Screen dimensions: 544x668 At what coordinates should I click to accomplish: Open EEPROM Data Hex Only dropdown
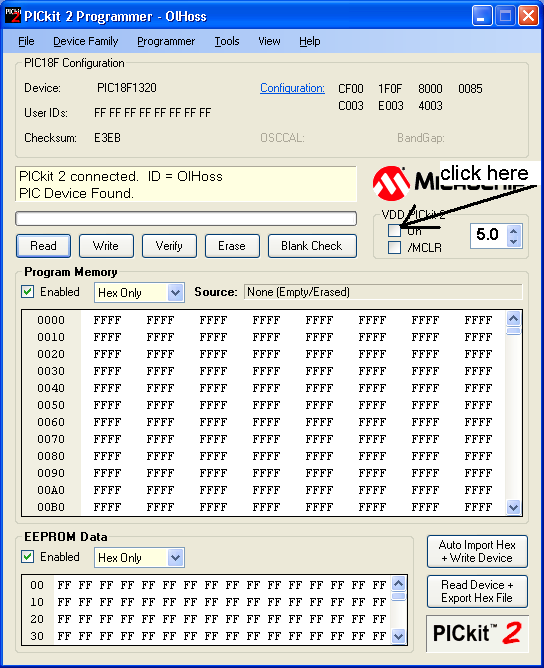175,558
